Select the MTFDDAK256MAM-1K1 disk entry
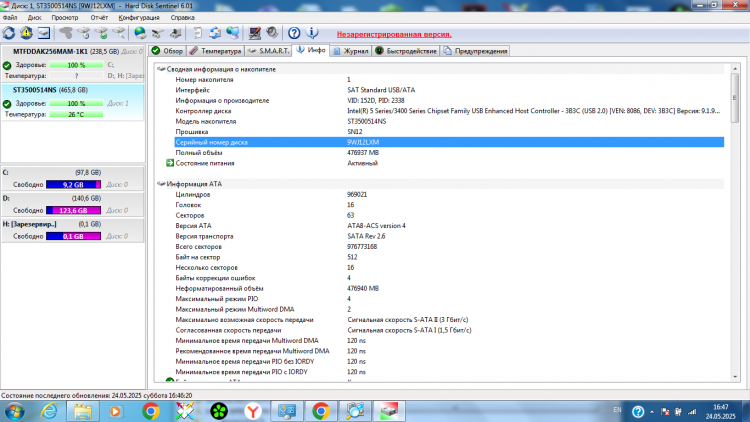This screenshot has height=422, width=750. 73,64
